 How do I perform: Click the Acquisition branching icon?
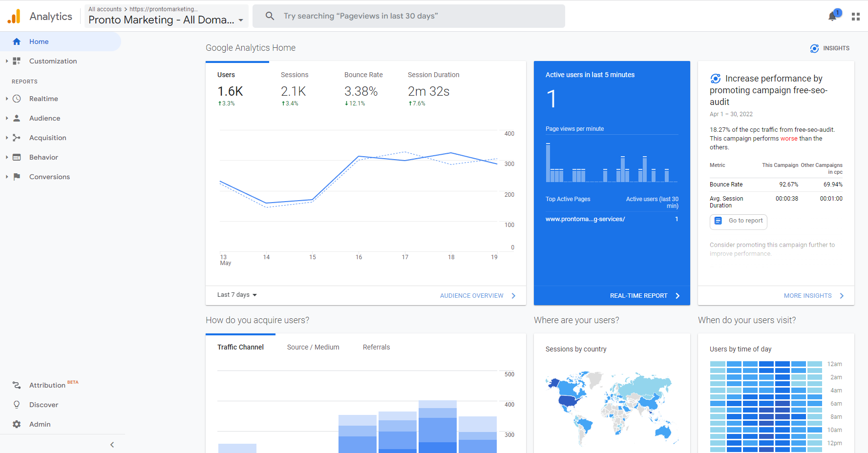pos(17,138)
